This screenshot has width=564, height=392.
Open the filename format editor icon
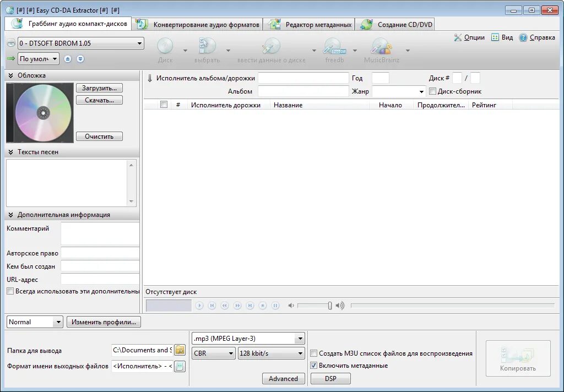[180, 366]
